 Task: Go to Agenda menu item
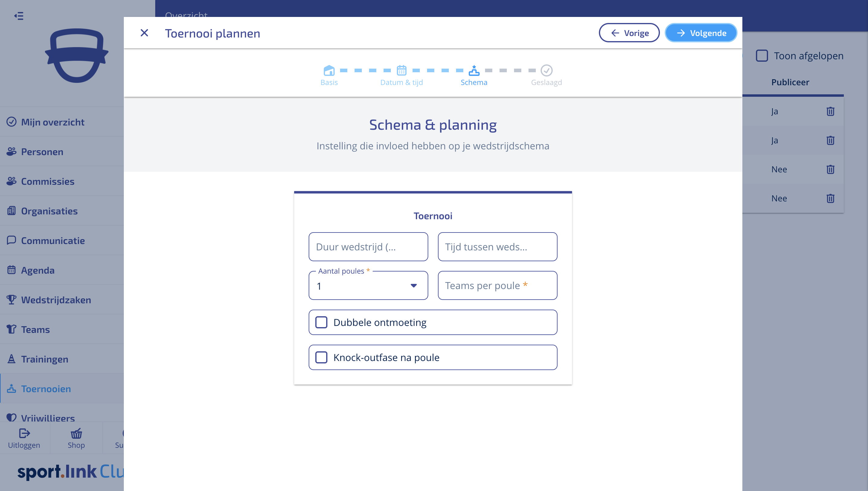coord(38,270)
